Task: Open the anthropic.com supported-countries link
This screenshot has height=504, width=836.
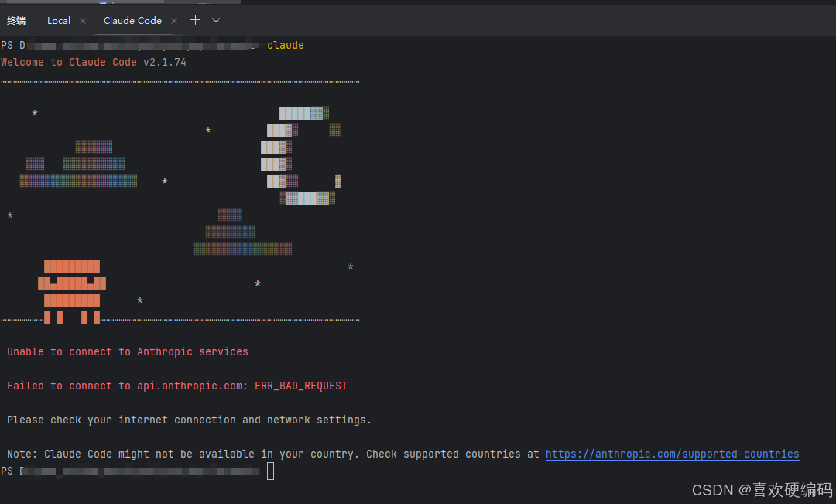Action: tap(672, 454)
